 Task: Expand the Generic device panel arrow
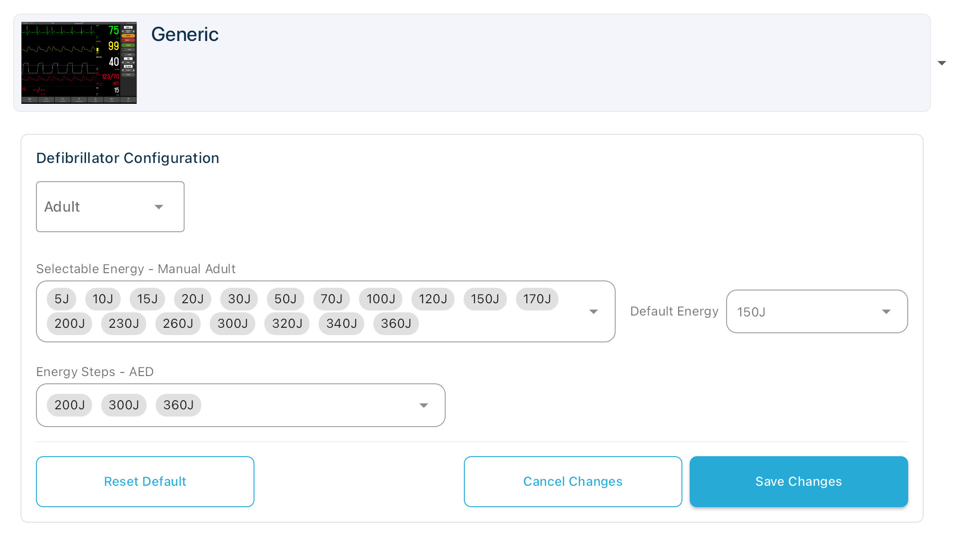point(942,63)
